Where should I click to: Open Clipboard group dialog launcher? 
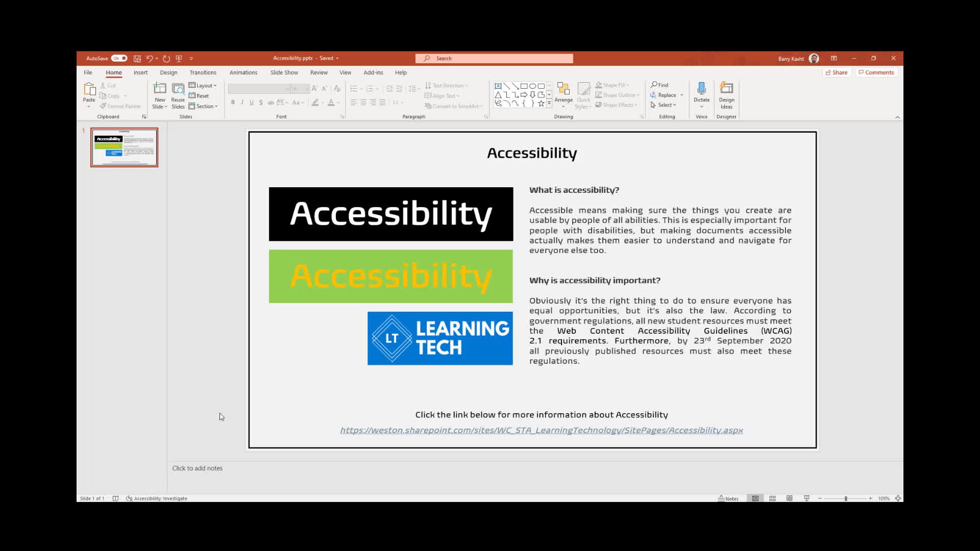tap(144, 117)
